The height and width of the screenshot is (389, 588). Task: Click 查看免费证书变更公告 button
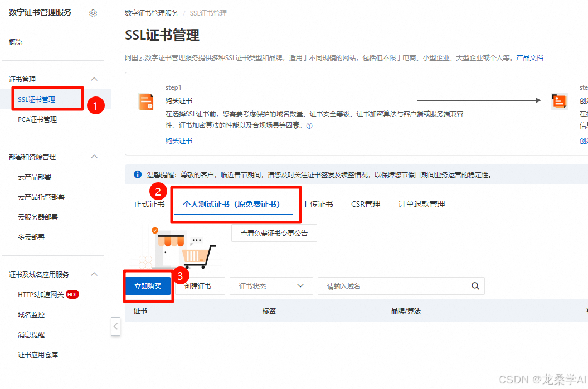(274, 233)
